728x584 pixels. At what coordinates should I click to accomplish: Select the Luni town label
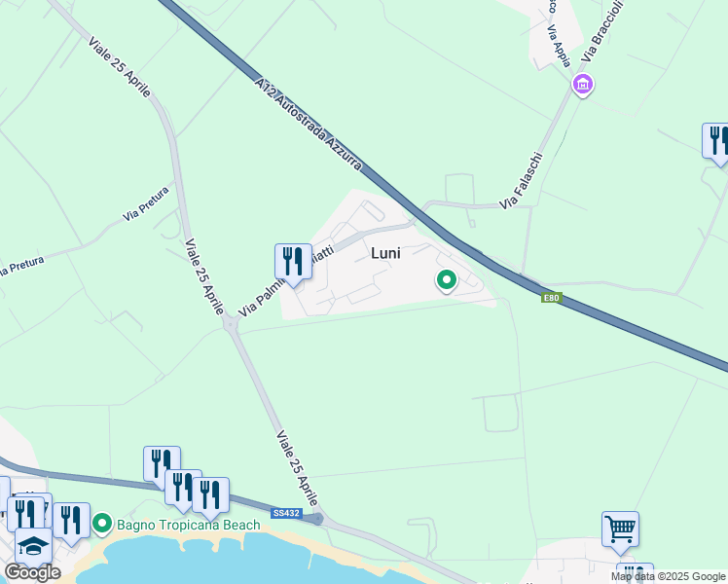(385, 253)
